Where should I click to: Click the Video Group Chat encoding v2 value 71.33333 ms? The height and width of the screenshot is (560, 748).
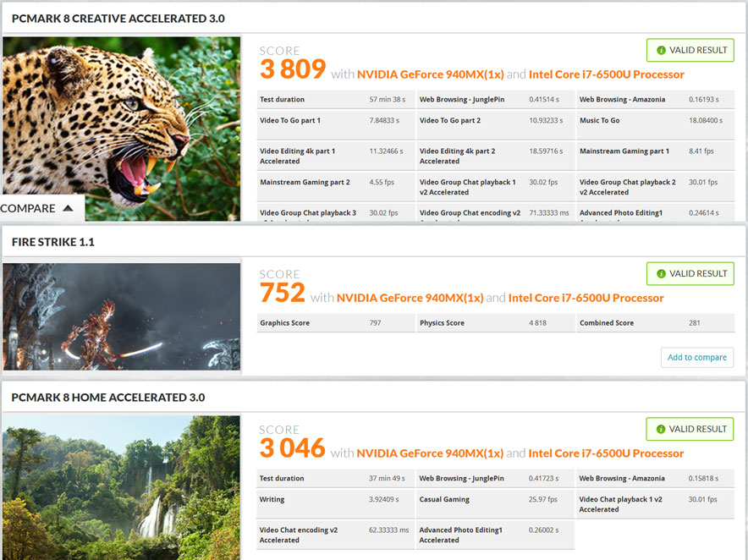click(549, 212)
